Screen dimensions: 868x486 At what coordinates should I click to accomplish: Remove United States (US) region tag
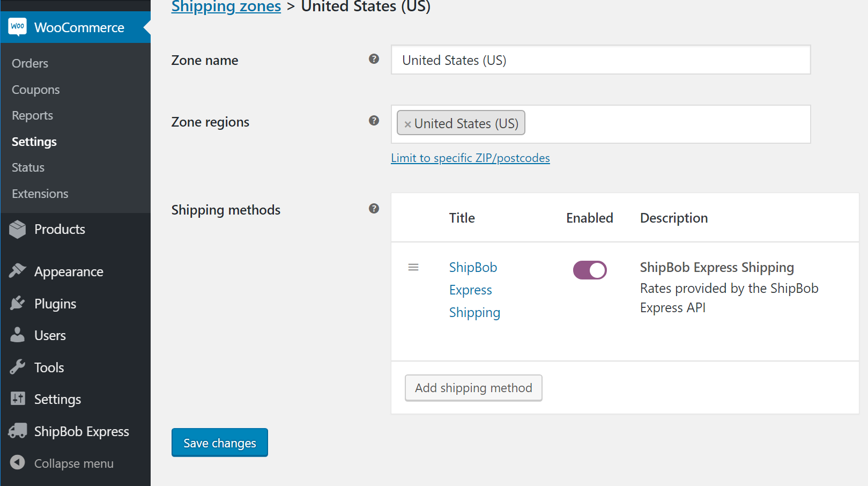407,124
